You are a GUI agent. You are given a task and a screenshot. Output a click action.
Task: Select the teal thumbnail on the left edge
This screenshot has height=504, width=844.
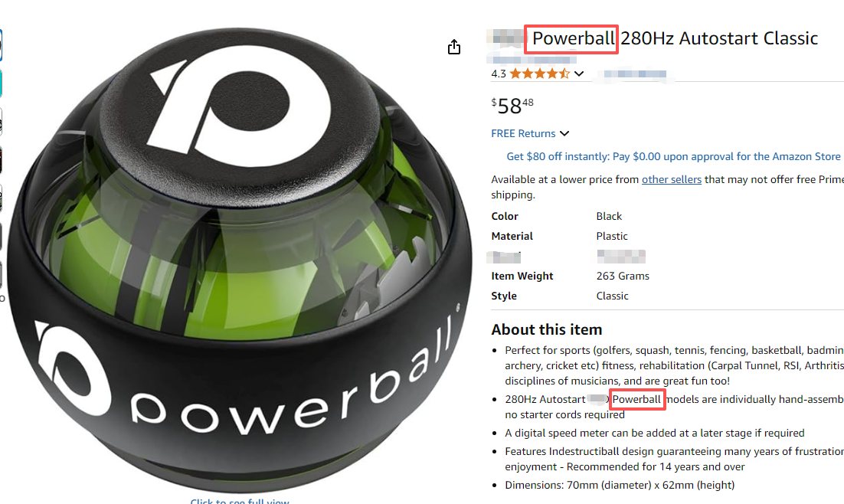tap(1, 83)
